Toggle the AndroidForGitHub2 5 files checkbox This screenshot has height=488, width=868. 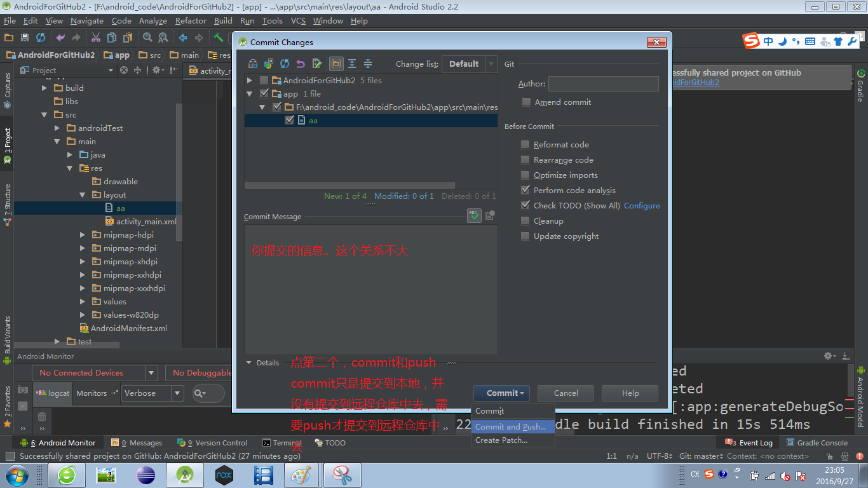tap(264, 80)
